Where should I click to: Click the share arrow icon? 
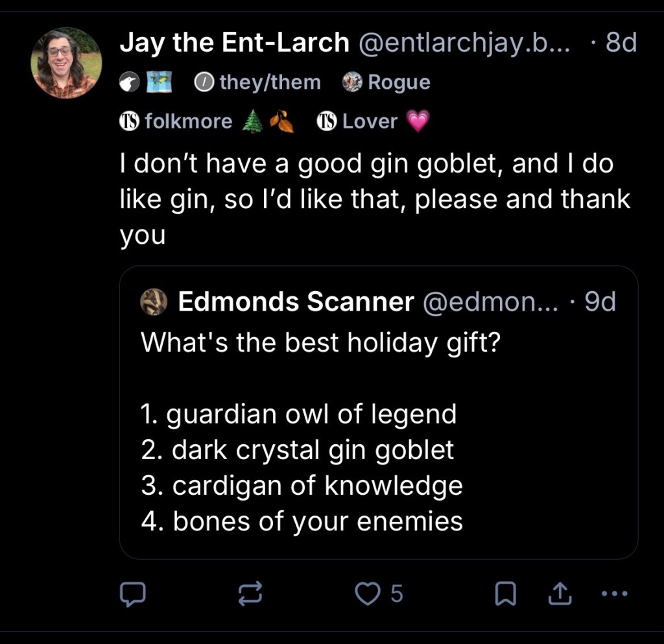click(x=560, y=593)
